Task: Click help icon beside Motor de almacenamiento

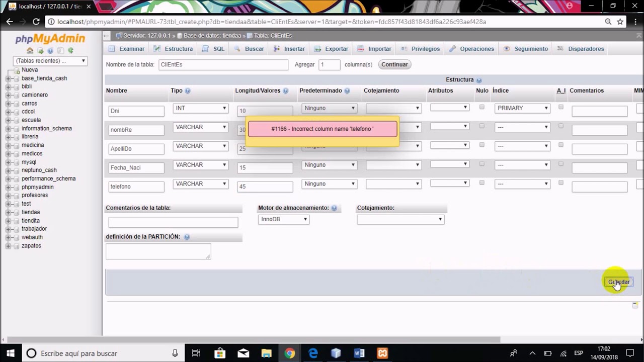Action: click(x=334, y=208)
